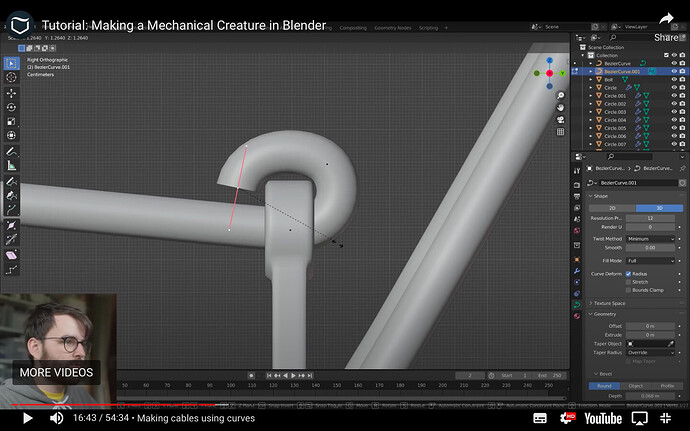Viewport: 690px width, 431px height.
Task: Open the Tool properties tab
Action: point(577,171)
